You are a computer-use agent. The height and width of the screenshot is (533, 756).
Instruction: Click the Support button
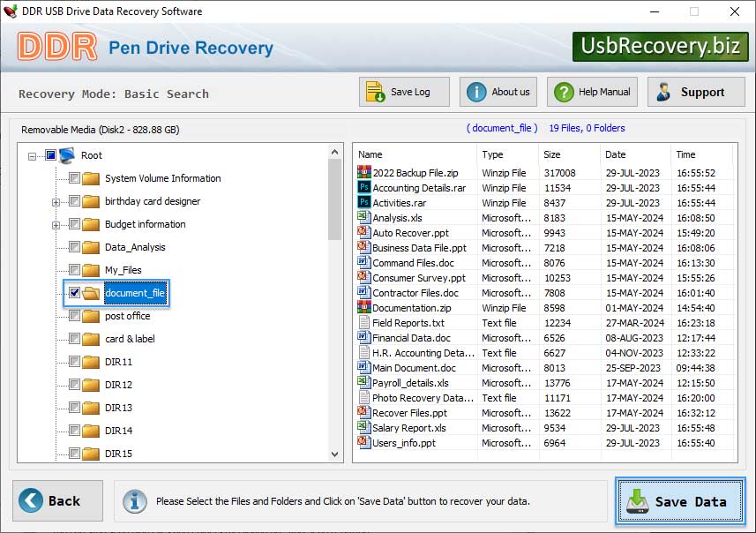click(x=696, y=92)
